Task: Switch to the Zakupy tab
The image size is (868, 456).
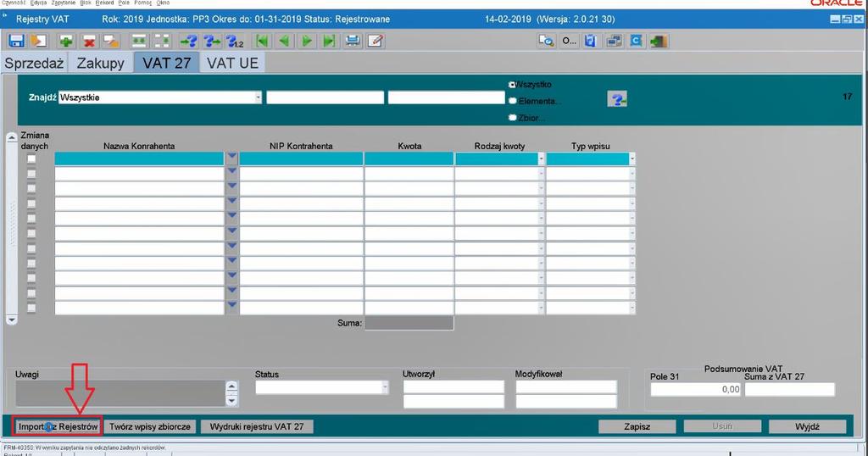Action: tap(100, 63)
